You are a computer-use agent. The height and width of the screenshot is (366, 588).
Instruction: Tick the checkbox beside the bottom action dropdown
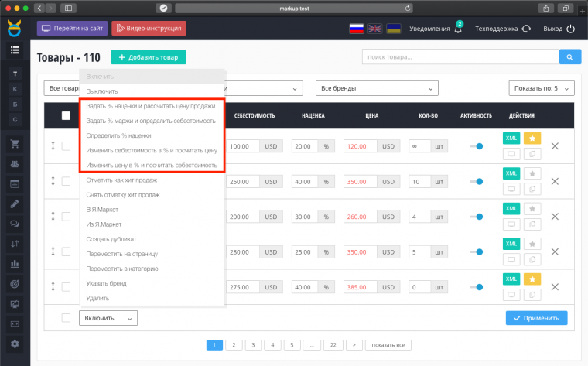coord(66,318)
